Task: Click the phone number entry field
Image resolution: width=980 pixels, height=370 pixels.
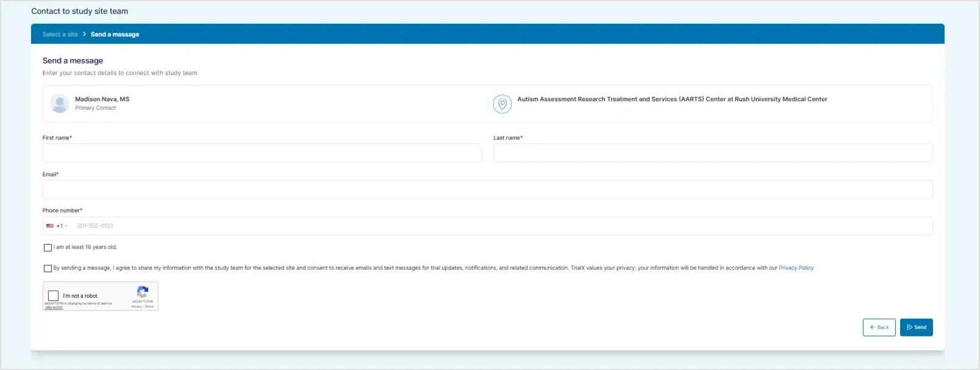Action: [500, 226]
